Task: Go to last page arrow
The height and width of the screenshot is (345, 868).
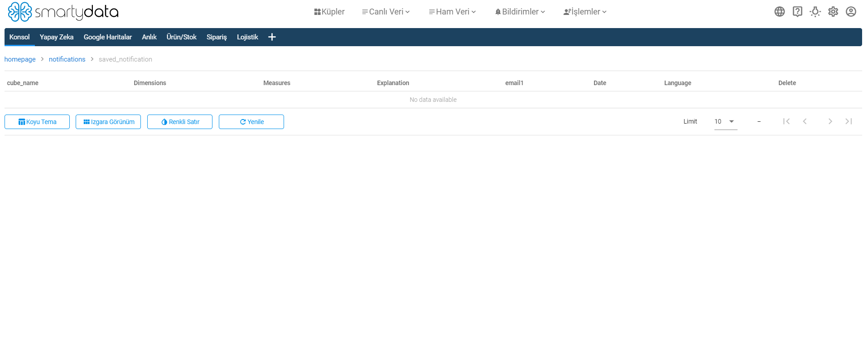Action: pyautogui.click(x=849, y=121)
